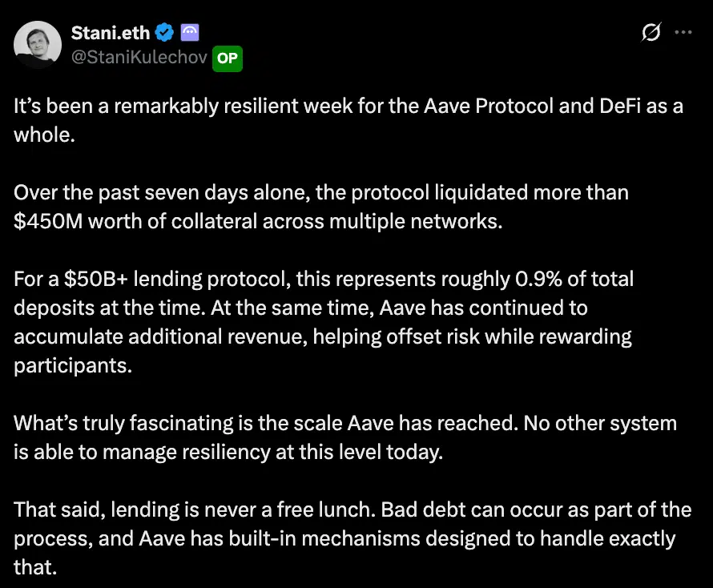Click the "$450M" figure in the post
Image resolution: width=713 pixels, height=588 pixels.
point(48,220)
